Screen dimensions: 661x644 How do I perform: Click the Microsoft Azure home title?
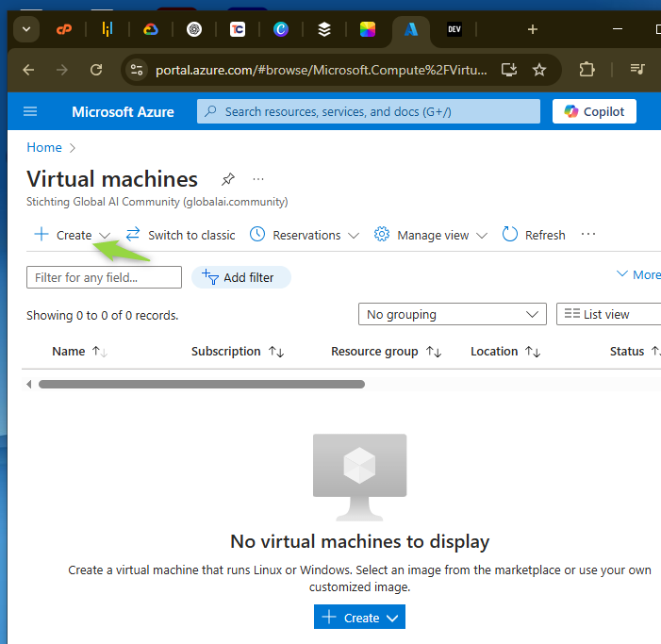pos(123,111)
